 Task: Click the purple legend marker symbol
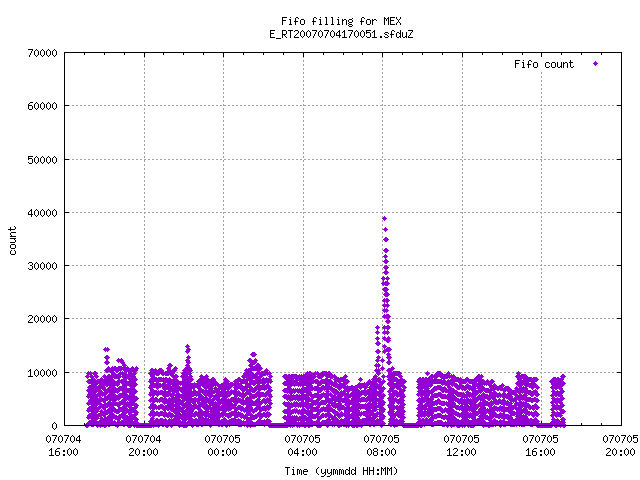point(596,63)
